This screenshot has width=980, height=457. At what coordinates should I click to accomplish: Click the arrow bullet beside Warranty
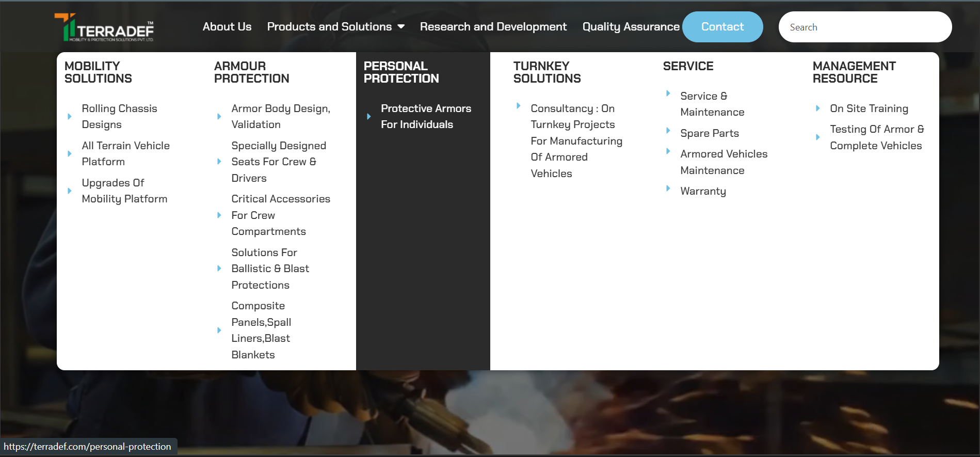click(x=668, y=188)
